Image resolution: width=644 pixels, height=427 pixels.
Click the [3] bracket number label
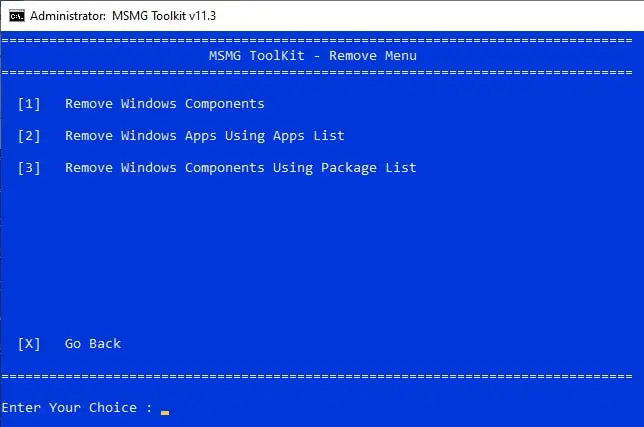pyautogui.click(x=29, y=168)
